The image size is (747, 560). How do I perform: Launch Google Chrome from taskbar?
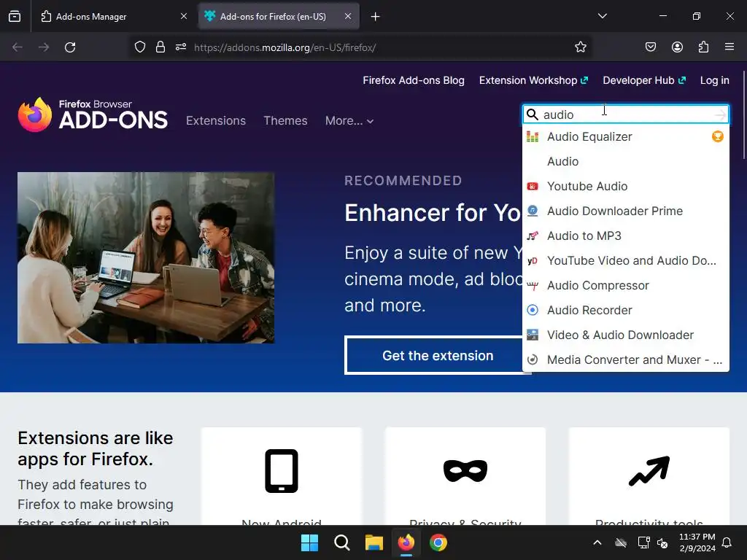438,542
